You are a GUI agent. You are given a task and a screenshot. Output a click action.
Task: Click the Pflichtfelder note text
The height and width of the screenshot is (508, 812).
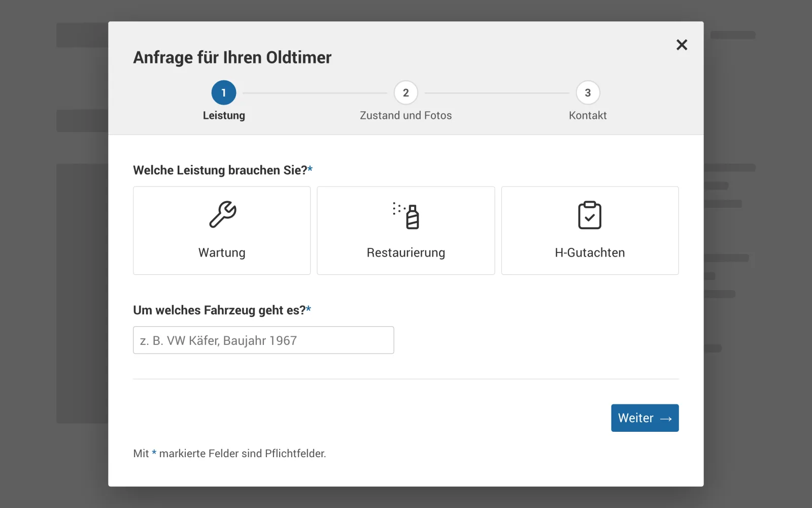tap(229, 453)
